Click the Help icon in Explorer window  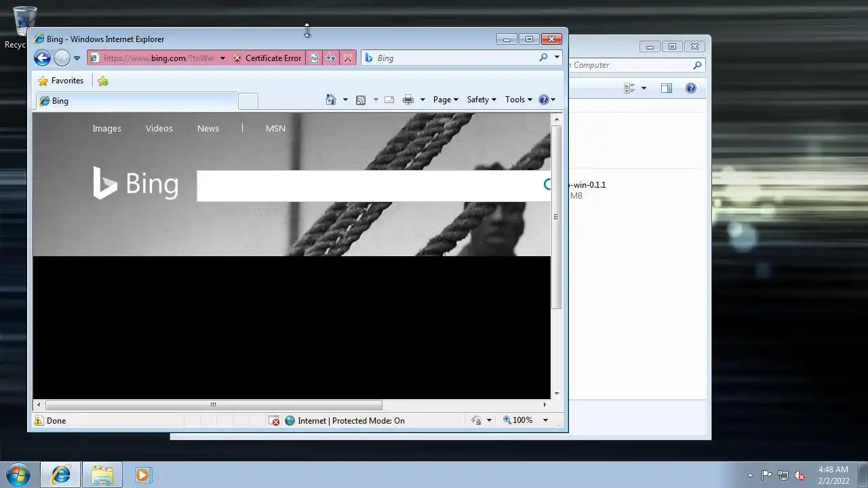(x=691, y=88)
